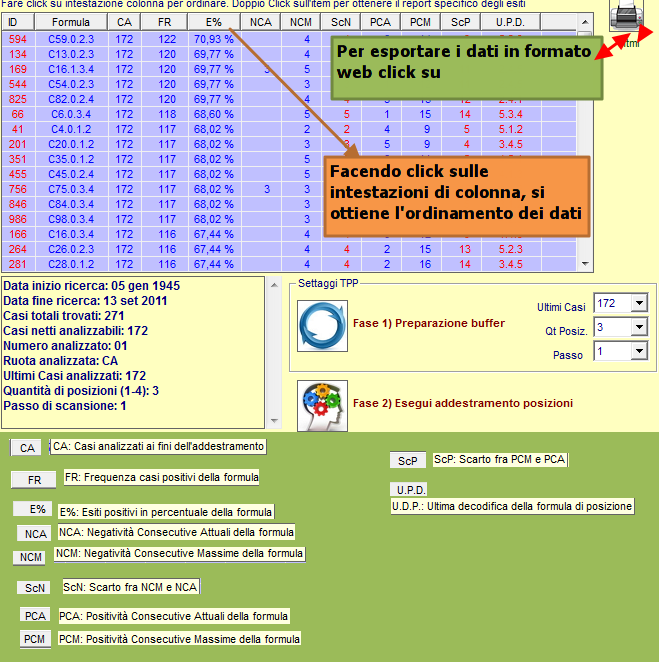
Task: Run Fase 2 Esegui addestramento posizioni icon
Action: coord(322,405)
